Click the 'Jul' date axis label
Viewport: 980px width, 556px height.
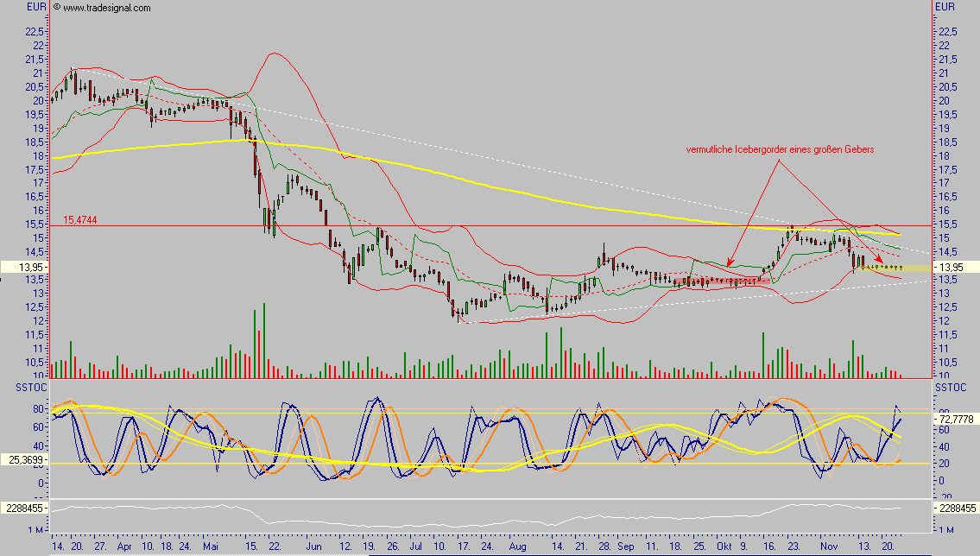[415, 546]
